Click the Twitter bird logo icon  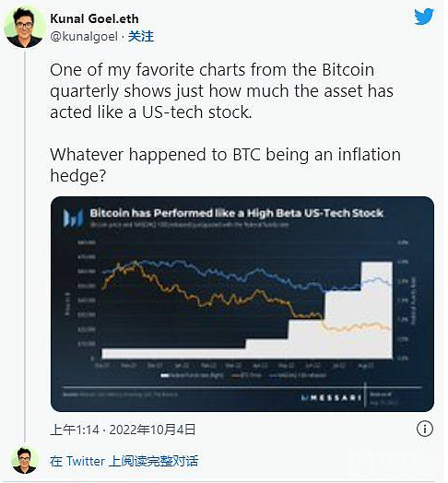point(424,17)
